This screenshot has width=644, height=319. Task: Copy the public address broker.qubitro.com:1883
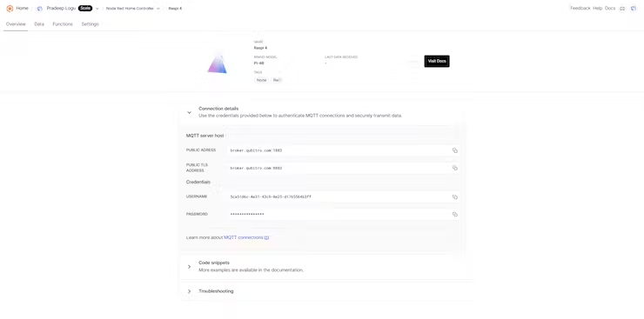[x=454, y=150]
